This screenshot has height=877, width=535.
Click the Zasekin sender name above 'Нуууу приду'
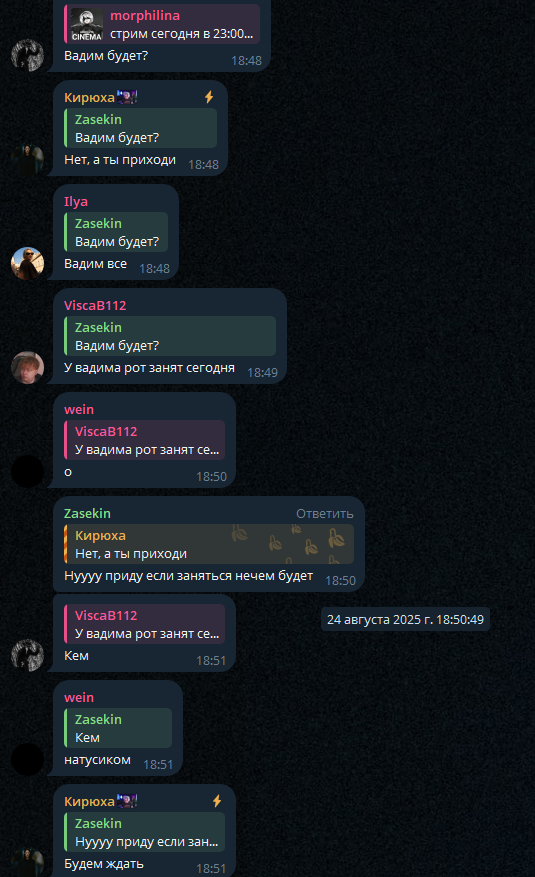tap(87, 513)
